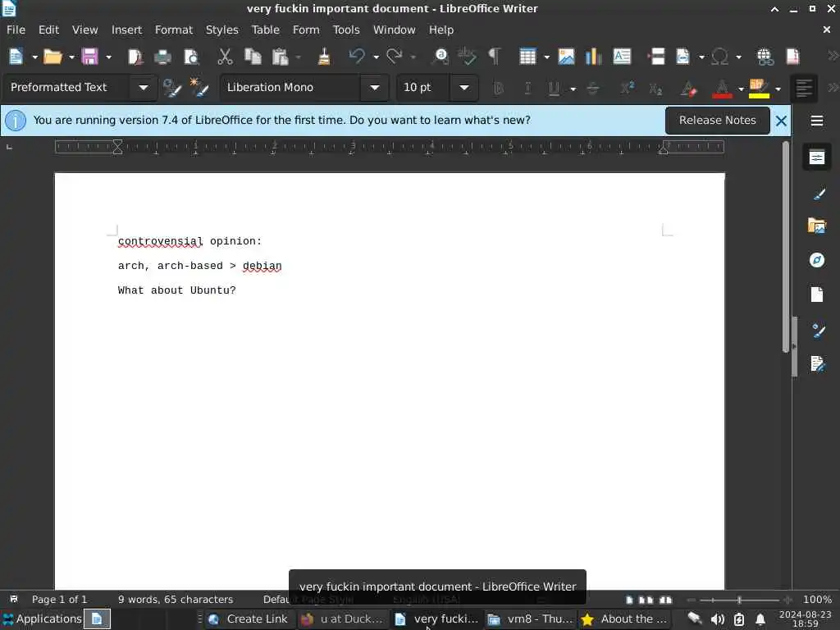840x630 pixels.
Task: Export directly as PDF
Action: [x=135, y=57]
